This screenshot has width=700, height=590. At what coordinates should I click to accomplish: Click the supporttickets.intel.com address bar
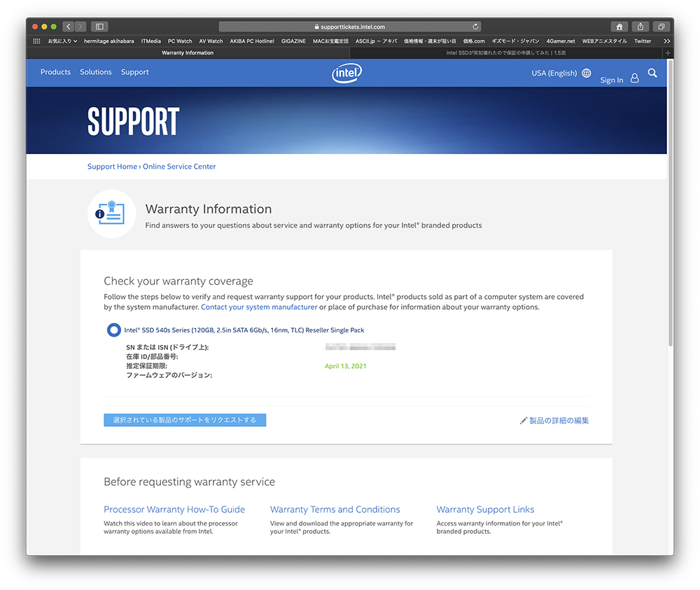[x=349, y=27]
